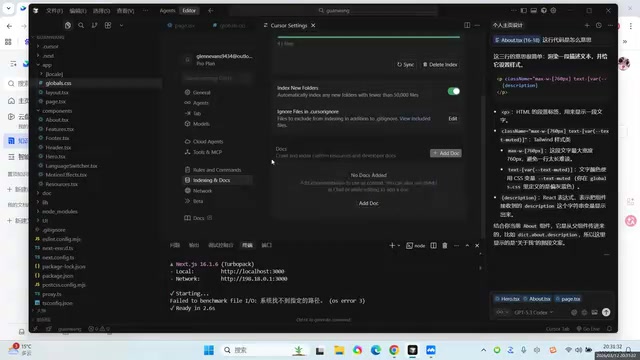This screenshot has height=360, width=640.
Task: Open Network settings section
Action: click(x=218, y=191)
